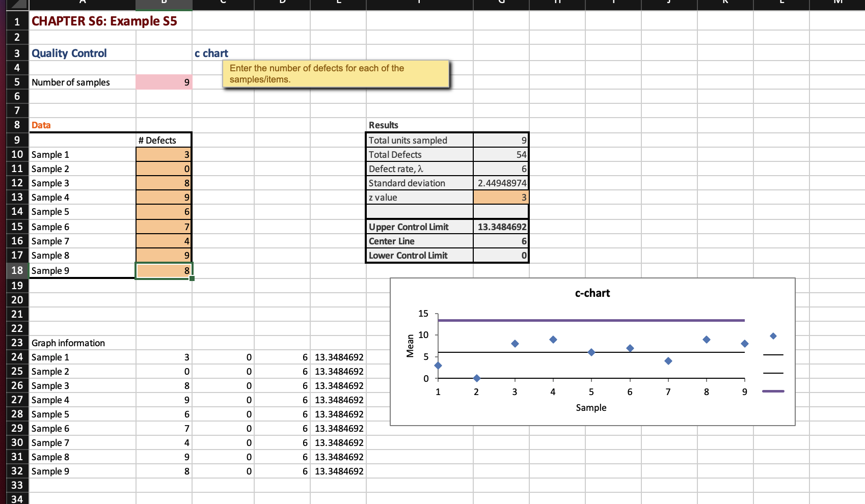Image resolution: width=865 pixels, height=504 pixels.
Task: Click the orange z value cell showing 3
Action: 501,197
